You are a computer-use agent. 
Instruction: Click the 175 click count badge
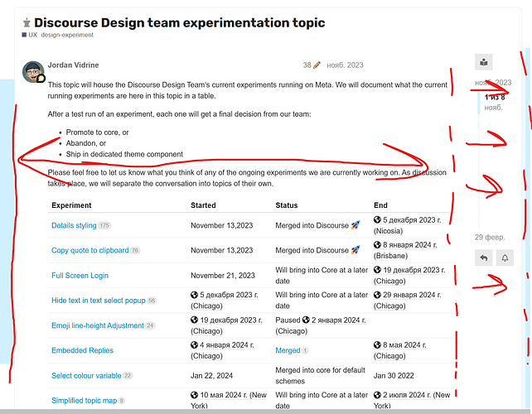click(104, 225)
